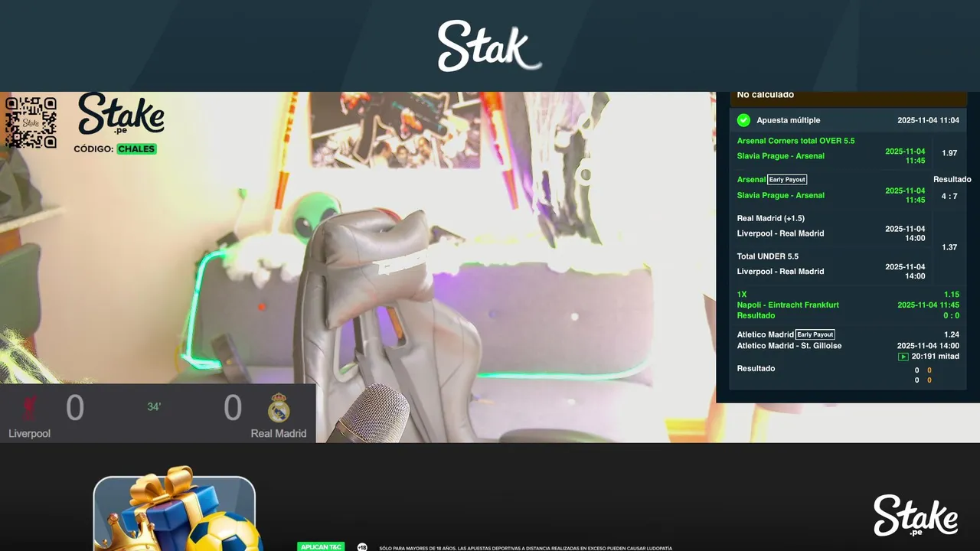
Task: Click the 1X selection label
Action: tap(742, 294)
